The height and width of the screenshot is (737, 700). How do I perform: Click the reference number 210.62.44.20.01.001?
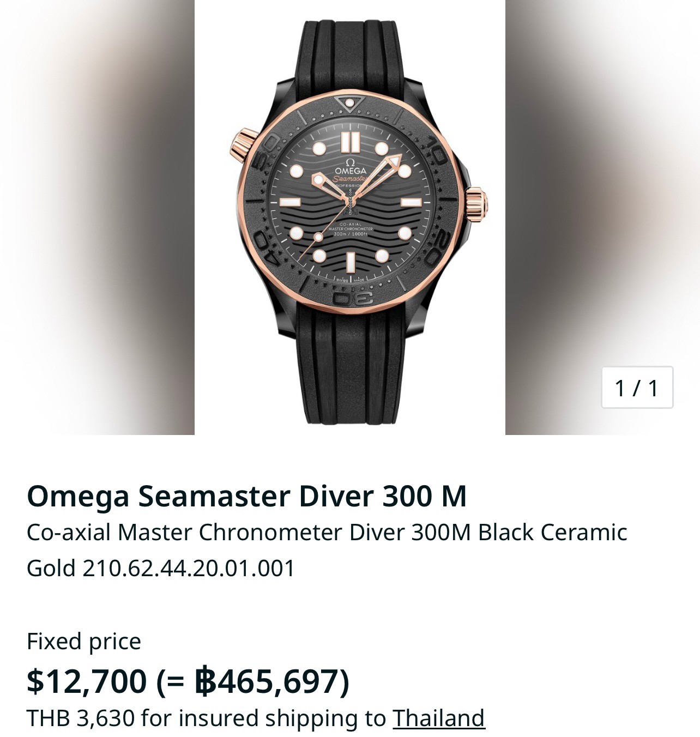click(189, 568)
